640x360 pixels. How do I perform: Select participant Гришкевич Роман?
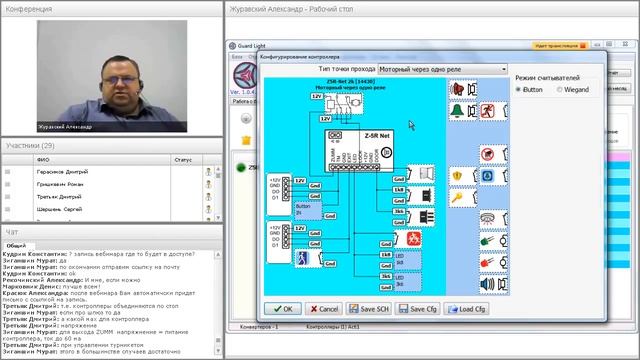[x=60, y=184]
